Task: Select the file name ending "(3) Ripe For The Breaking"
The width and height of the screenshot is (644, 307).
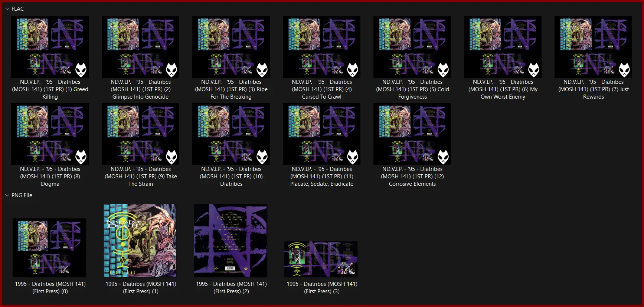Action: coord(231,89)
